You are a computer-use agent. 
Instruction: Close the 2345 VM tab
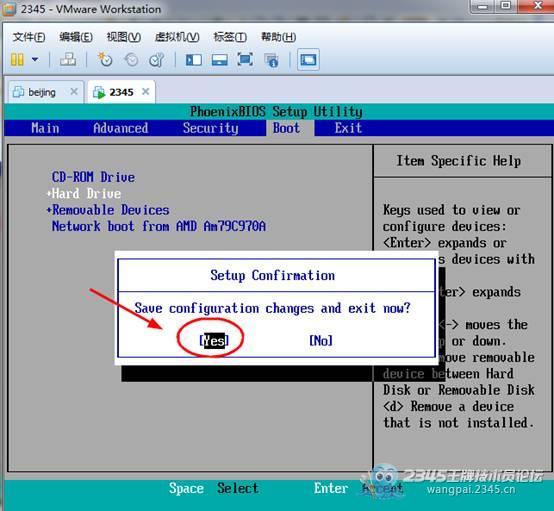pyautogui.click(x=146, y=92)
